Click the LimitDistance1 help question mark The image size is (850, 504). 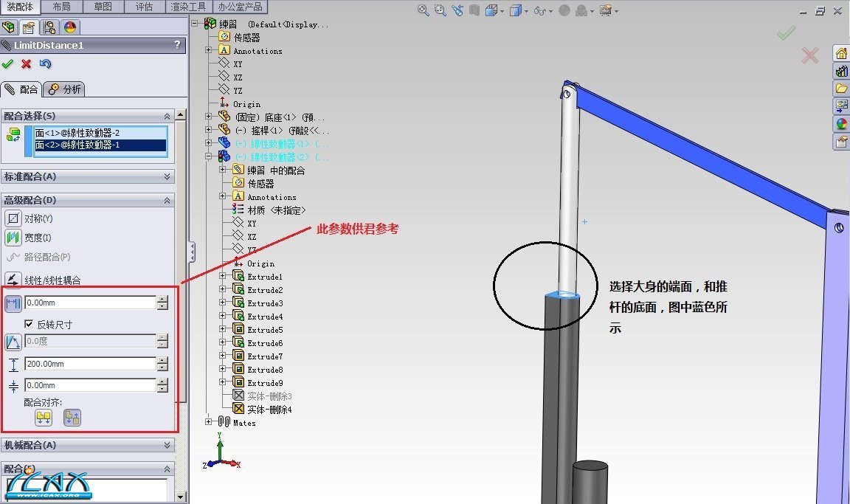pyautogui.click(x=177, y=46)
